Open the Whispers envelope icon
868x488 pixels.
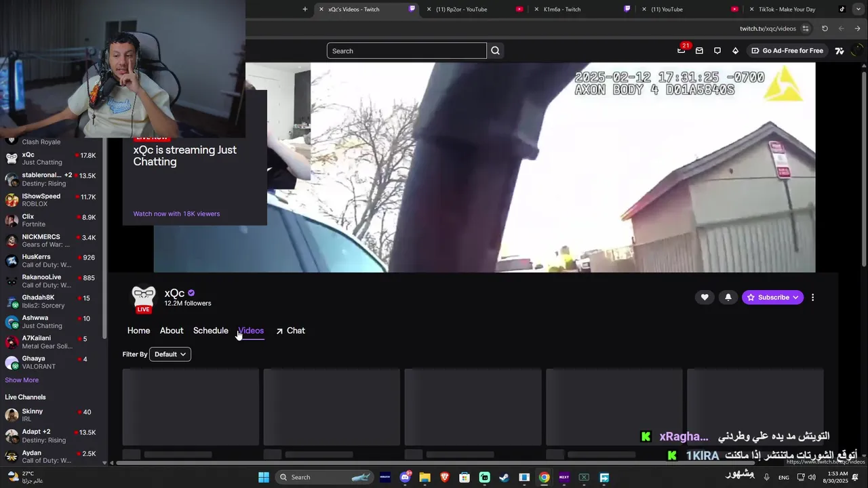(699, 51)
